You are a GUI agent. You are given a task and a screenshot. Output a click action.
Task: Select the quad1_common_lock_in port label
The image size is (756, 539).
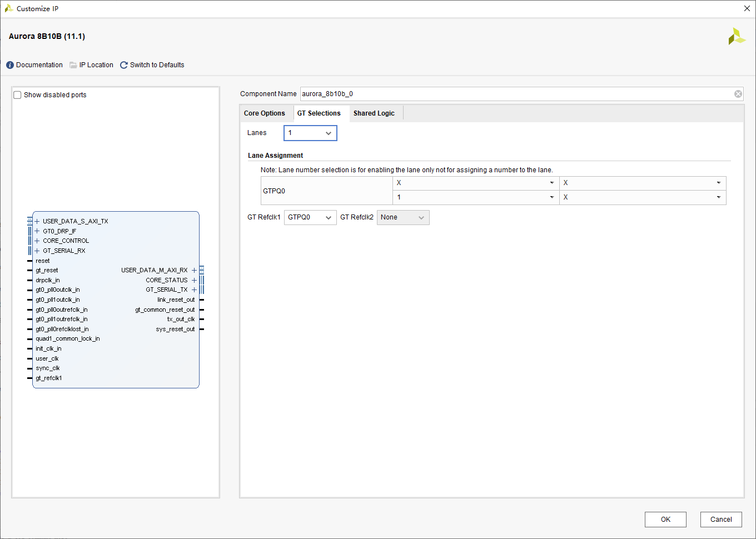(x=68, y=338)
